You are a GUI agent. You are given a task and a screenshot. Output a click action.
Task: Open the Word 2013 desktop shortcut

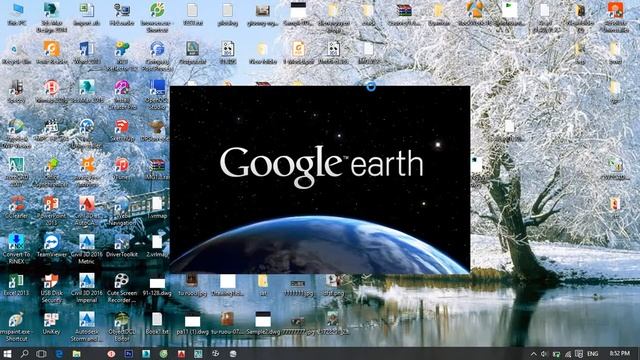click(x=87, y=53)
